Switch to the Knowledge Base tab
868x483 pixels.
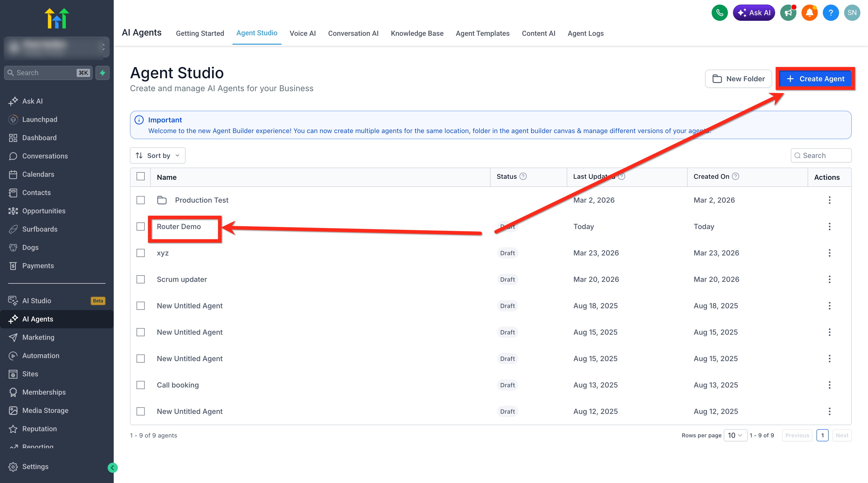pyautogui.click(x=417, y=33)
